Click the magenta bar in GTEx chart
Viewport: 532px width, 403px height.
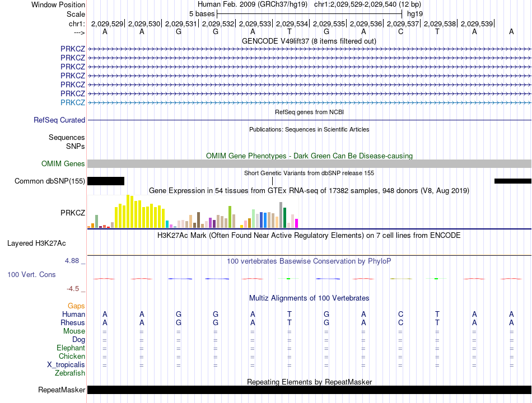click(297, 223)
